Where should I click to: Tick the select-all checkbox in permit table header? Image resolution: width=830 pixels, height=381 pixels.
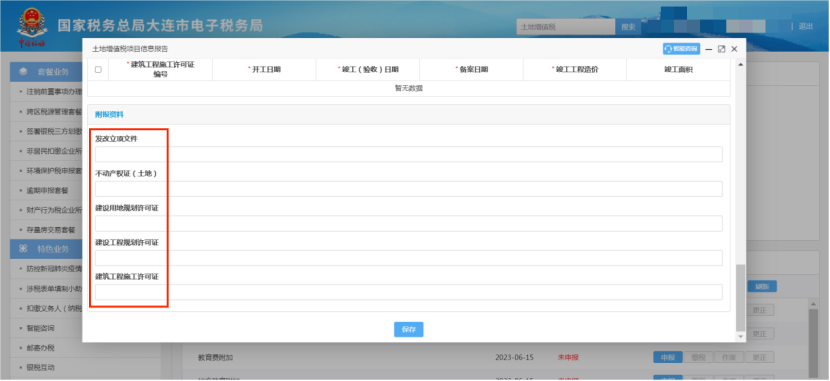click(98, 69)
